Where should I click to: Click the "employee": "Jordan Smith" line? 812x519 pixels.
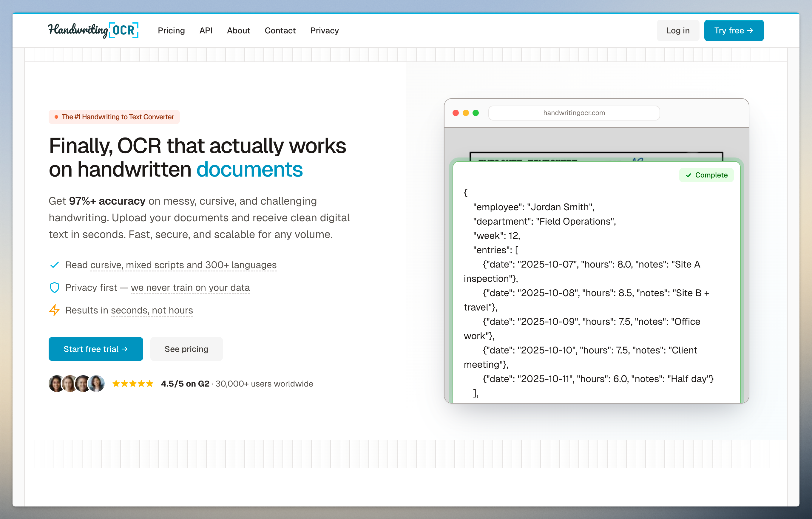coord(533,207)
